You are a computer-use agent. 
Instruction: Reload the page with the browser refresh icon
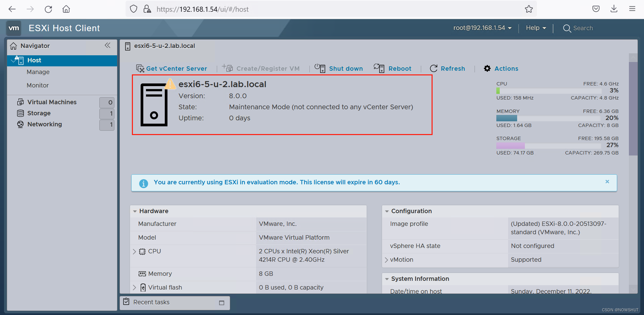pyautogui.click(x=48, y=9)
